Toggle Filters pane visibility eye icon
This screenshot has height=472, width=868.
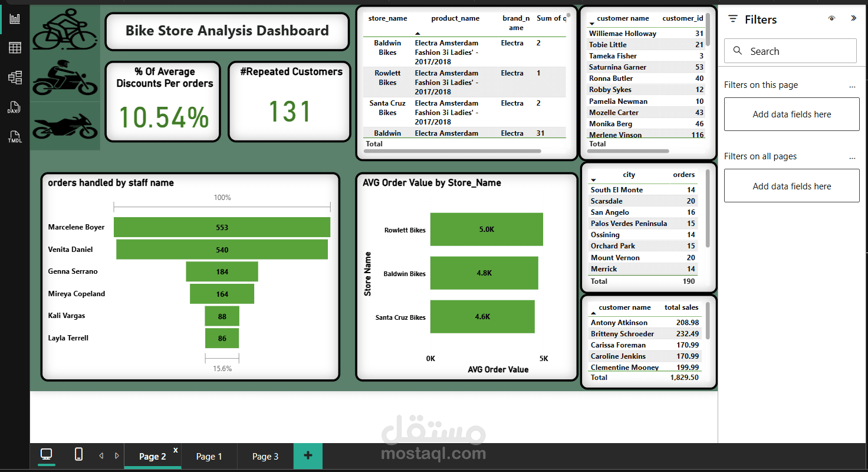pyautogui.click(x=831, y=18)
